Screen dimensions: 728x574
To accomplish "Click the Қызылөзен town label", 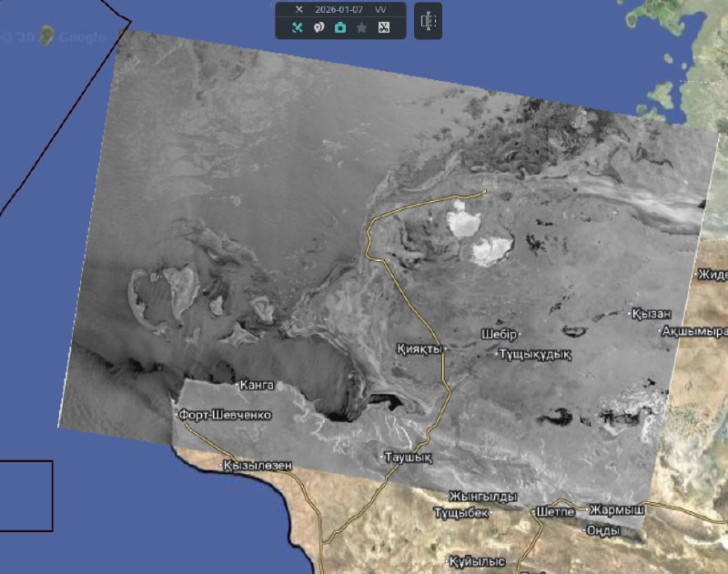I will point(258,466).
